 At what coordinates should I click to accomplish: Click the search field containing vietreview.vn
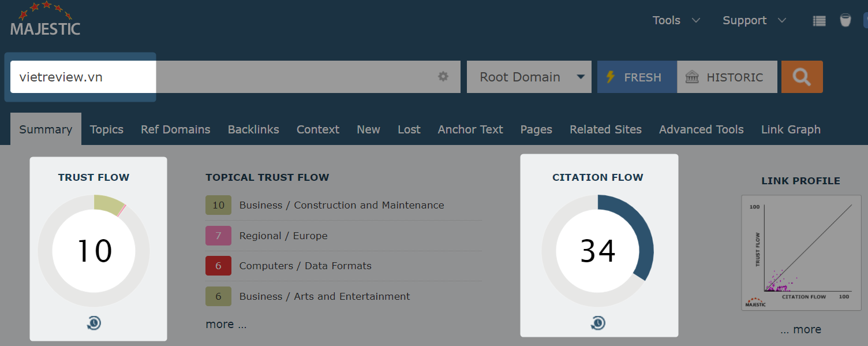point(235,77)
